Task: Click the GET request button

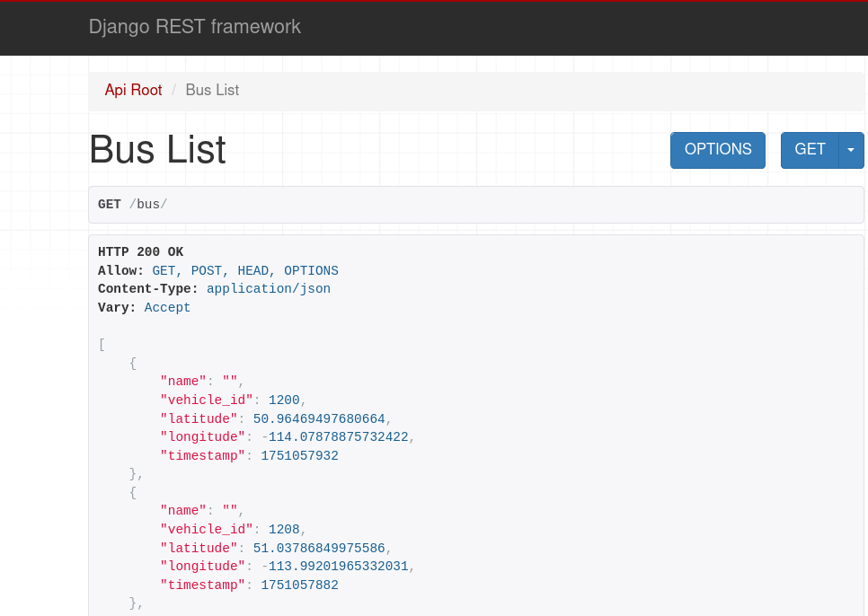Action: (x=809, y=150)
